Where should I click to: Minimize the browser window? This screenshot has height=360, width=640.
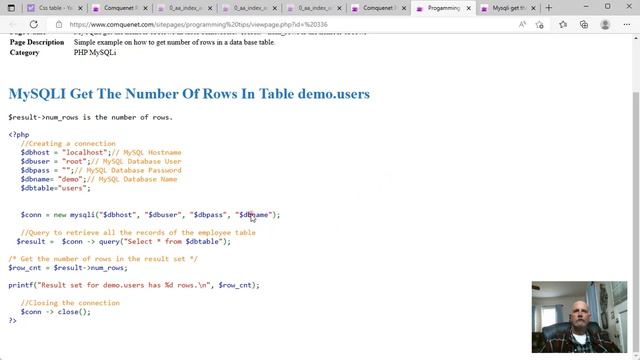tap(586, 7)
